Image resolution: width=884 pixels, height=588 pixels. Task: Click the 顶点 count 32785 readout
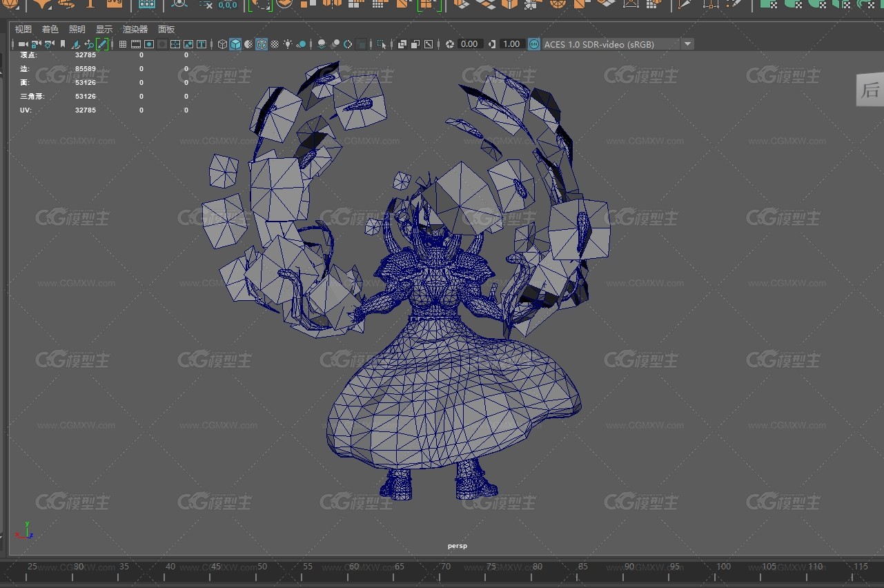click(x=86, y=55)
